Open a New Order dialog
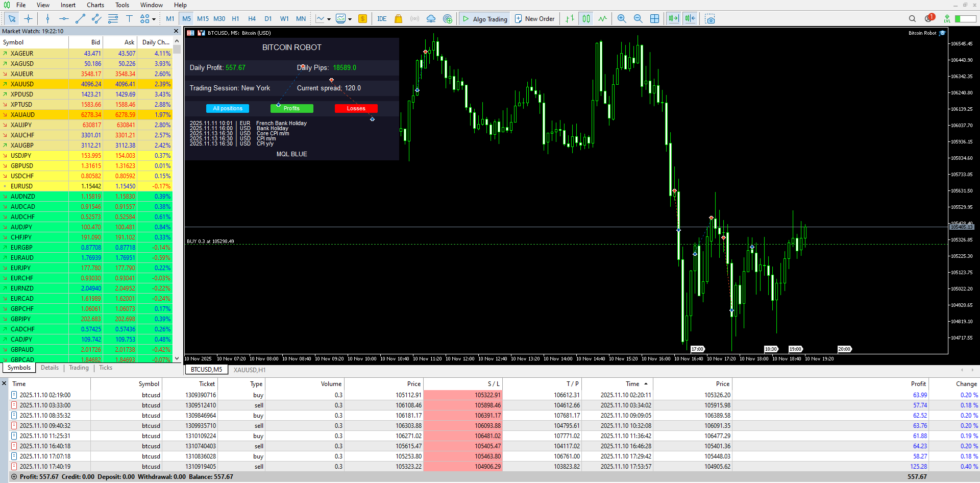The image size is (980, 483). [534, 19]
